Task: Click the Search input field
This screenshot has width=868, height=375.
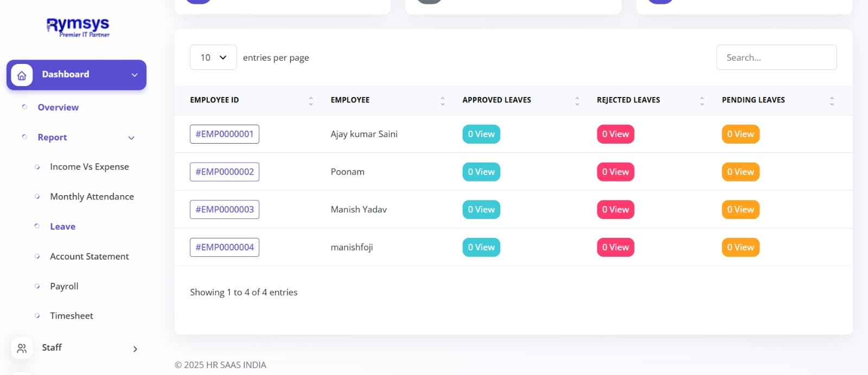Action: [x=776, y=57]
